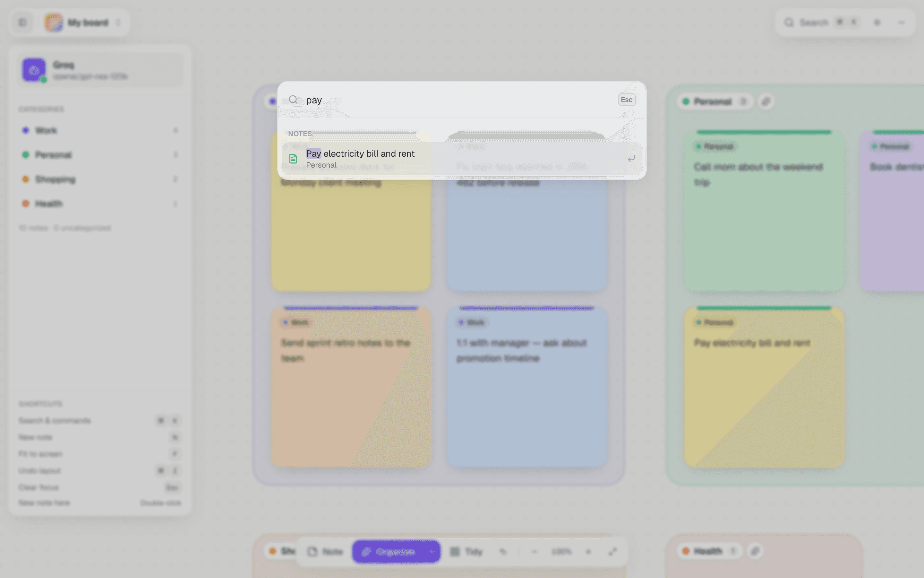Click the 'Search & commands' shortcut row

click(100, 421)
